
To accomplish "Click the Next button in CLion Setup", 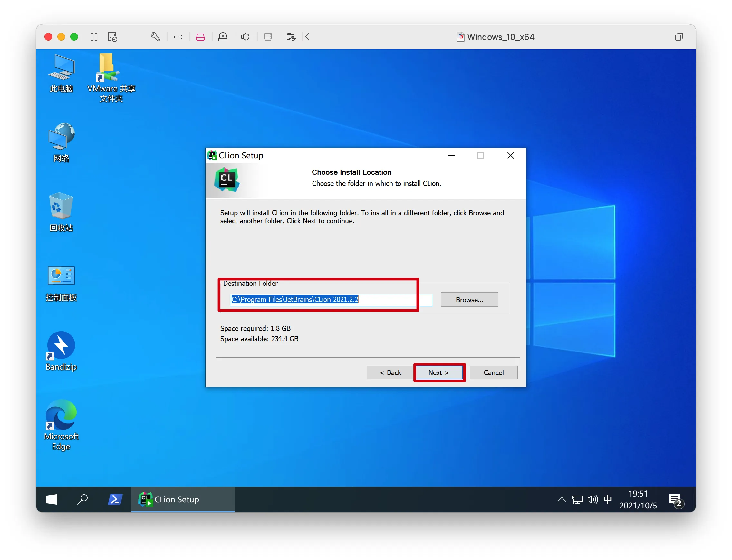I will [x=439, y=373].
